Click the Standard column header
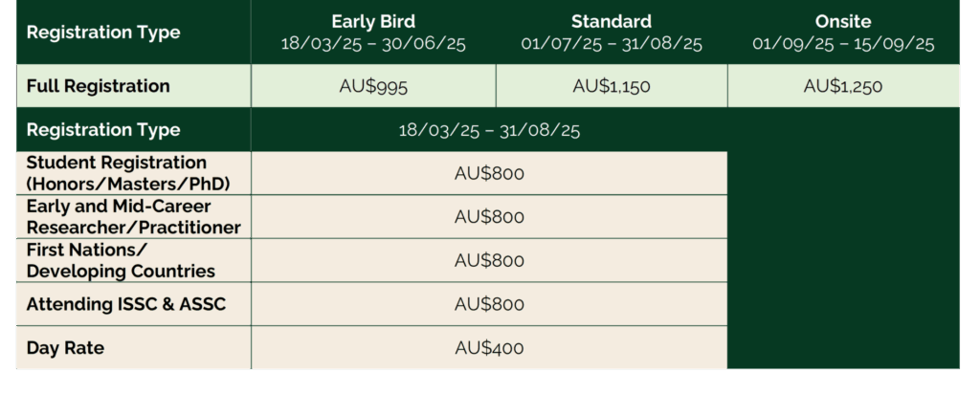This screenshot has height=394, width=980. (x=612, y=32)
